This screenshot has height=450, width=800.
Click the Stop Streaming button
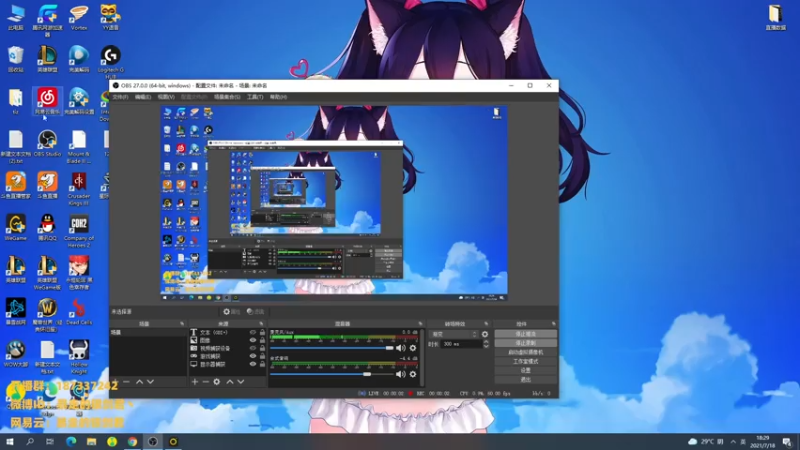point(526,334)
